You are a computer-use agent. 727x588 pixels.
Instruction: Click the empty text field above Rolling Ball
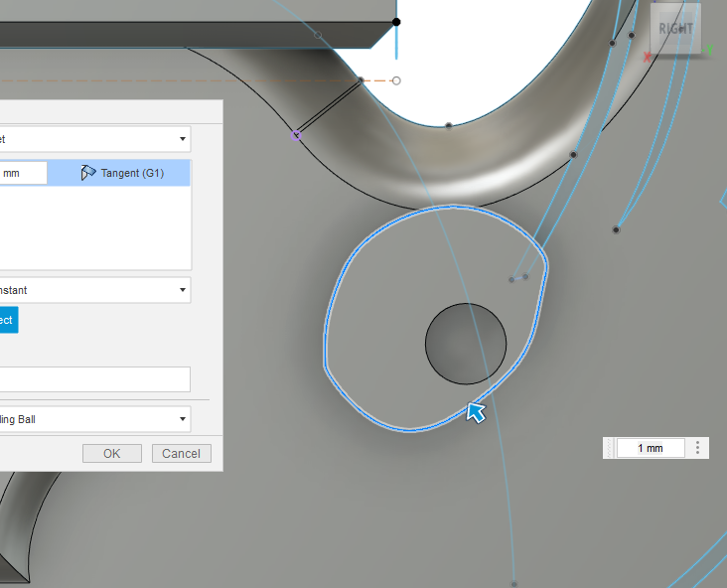click(95, 379)
